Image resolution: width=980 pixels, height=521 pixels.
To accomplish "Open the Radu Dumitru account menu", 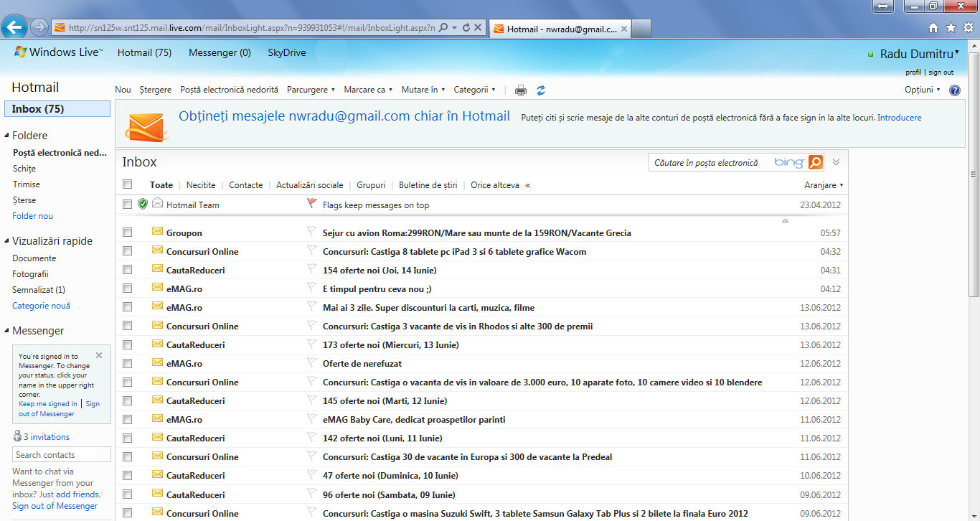I will (919, 54).
